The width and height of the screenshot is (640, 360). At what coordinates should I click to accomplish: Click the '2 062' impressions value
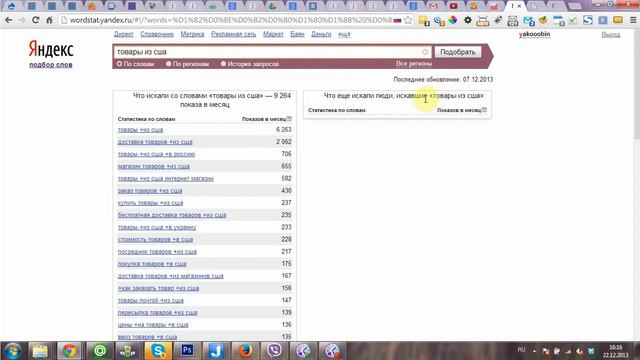284,142
